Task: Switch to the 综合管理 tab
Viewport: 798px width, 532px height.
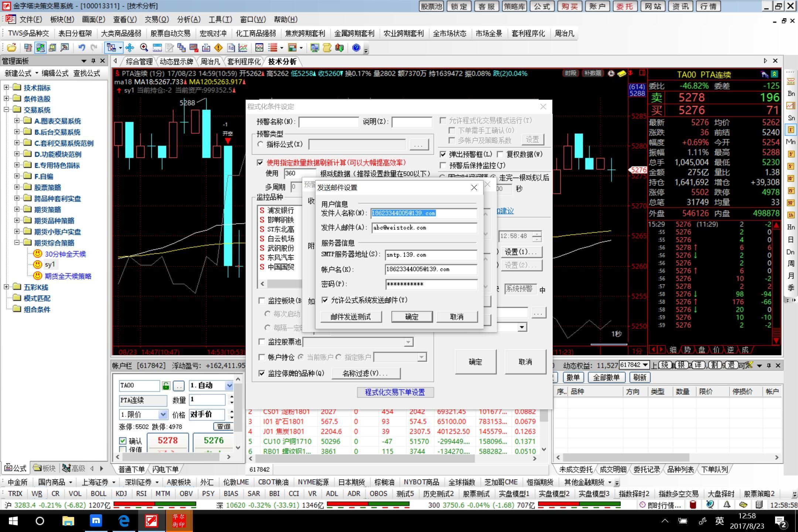Action: coord(139,61)
